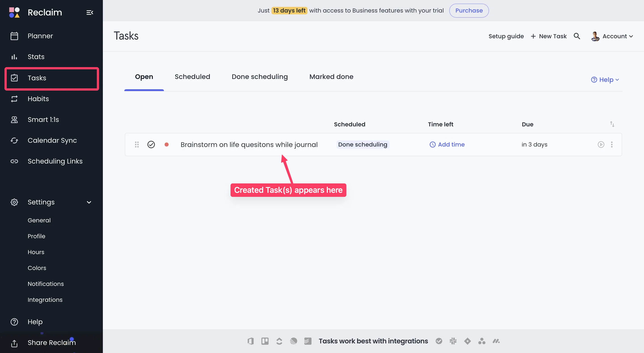
Task: Go to Habits in sidebar
Action: [38, 99]
